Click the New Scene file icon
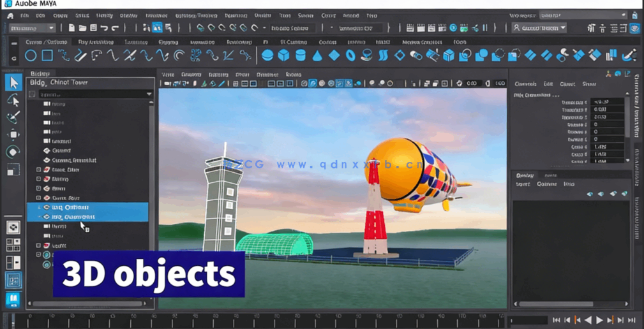Screen dimensions: 644x329 [x=72, y=28]
